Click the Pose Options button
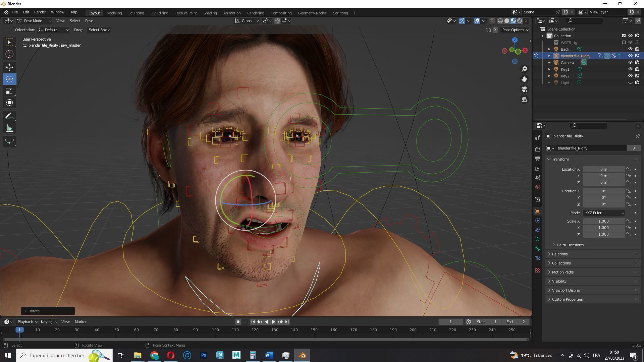644x362 pixels. [x=515, y=30]
